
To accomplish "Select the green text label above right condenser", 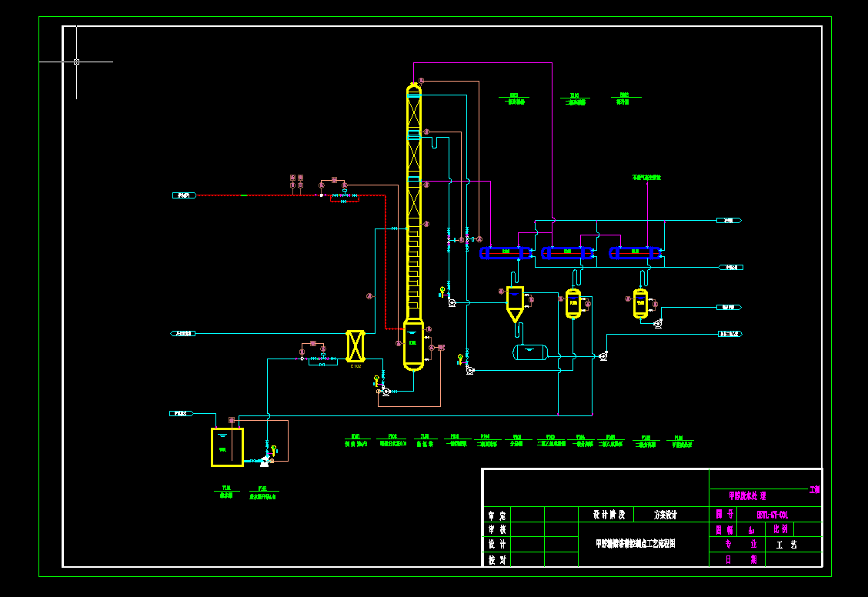I will tap(646, 178).
